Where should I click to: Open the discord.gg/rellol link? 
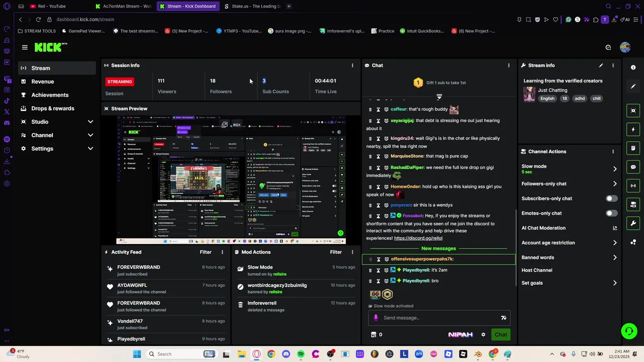[x=418, y=238]
